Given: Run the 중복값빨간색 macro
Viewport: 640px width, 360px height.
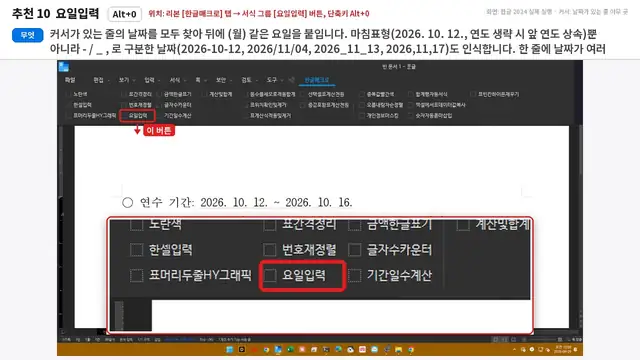Looking at the screenshot, I should click(377, 94).
